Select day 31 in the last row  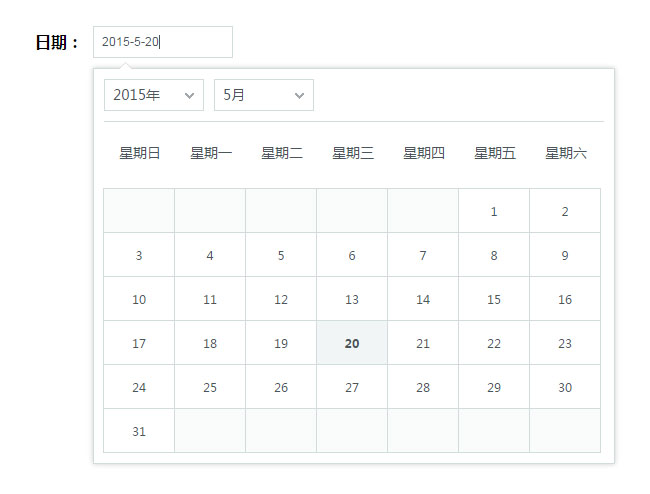pyautogui.click(x=139, y=431)
